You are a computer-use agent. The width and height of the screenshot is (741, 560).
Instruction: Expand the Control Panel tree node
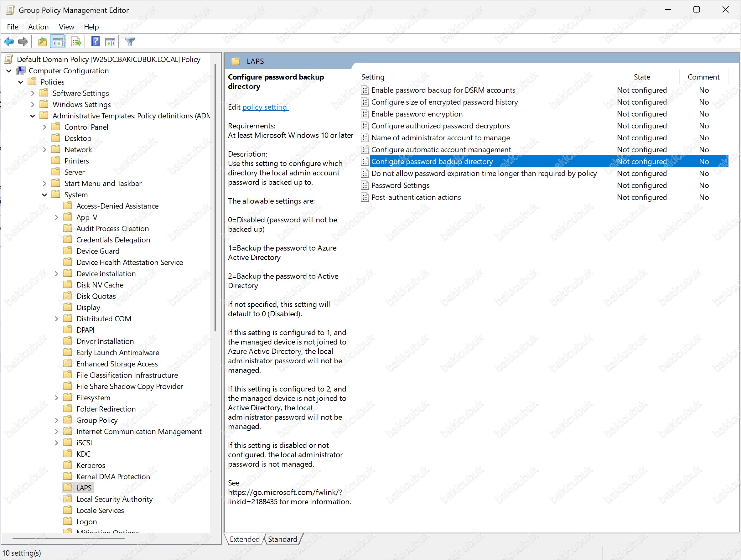pyautogui.click(x=44, y=127)
